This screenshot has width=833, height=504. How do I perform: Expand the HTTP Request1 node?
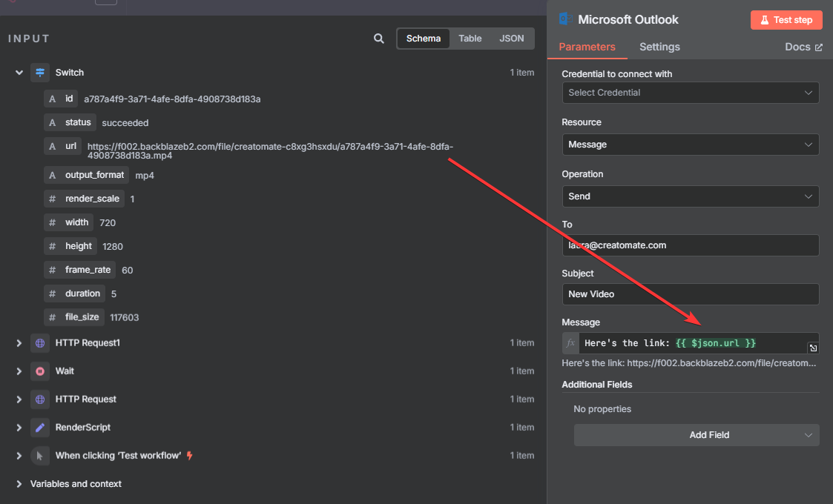point(19,343)
